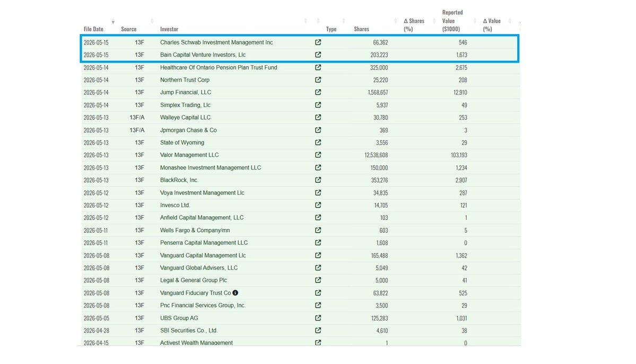Open Valor Management LLC investor page
This screenshot has width=636, height=364.
189,155
